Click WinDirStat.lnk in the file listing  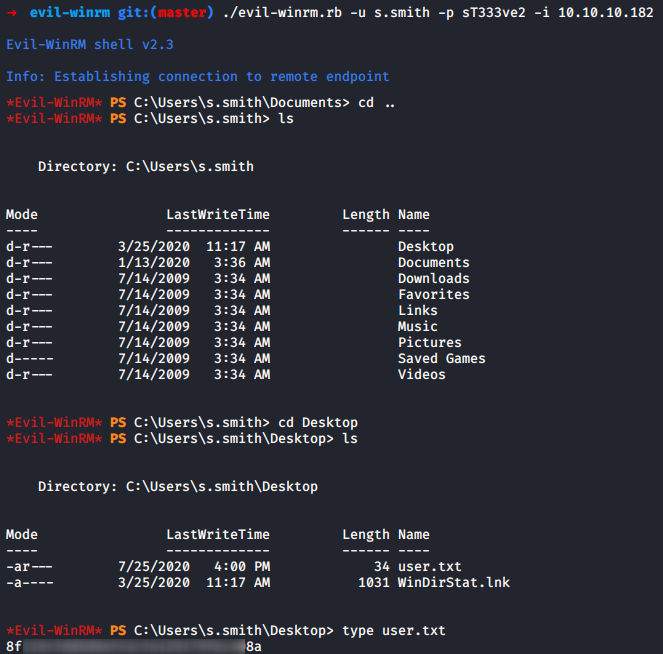pyautogui.click(x=453, y=583)
